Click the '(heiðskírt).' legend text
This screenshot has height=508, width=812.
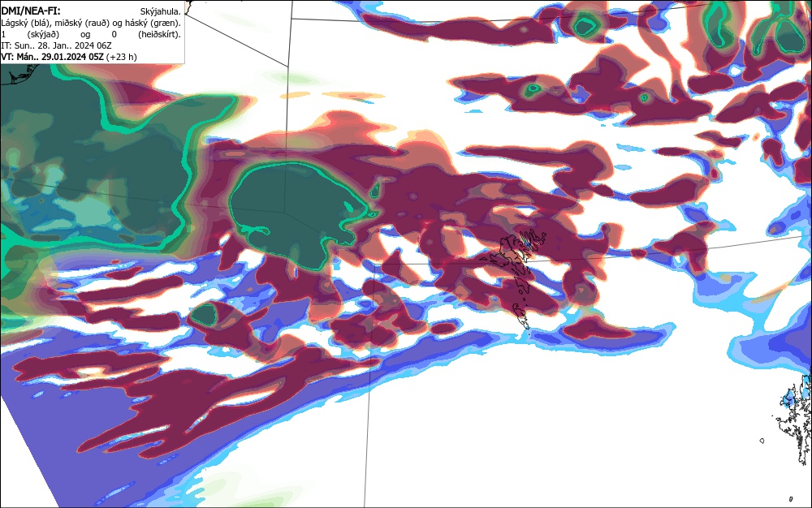tap(159, 34)
